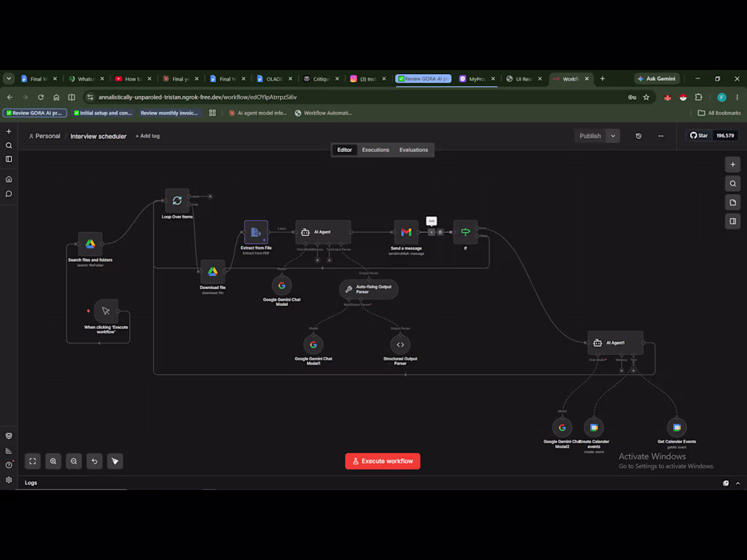
Task: Zoom out on the canvas
Action: click(x=74, y=461)
